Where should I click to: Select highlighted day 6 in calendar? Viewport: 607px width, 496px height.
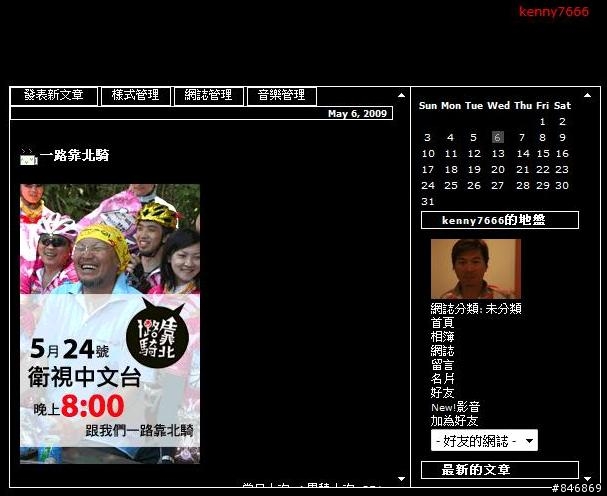tap(498, 137)
